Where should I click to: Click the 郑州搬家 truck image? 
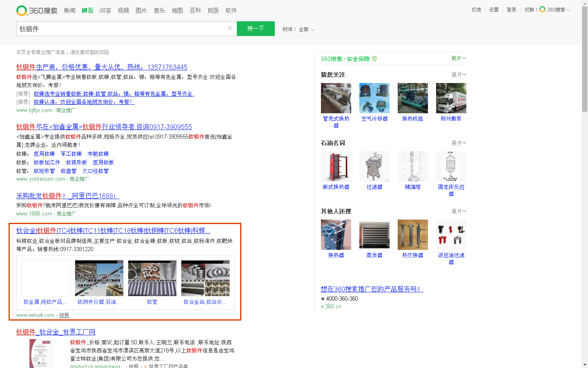(x=451, y=98)
